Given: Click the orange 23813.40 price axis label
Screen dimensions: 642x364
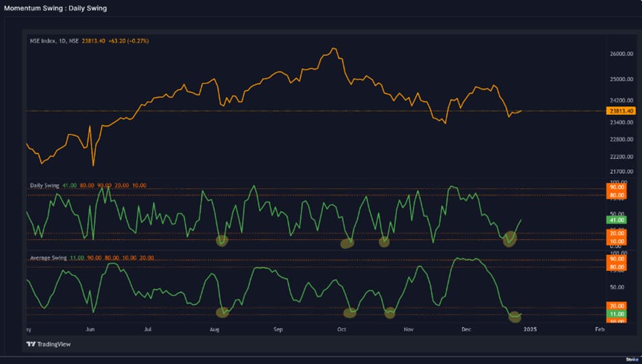Looking at the screenshot, I should click(620, 111).
